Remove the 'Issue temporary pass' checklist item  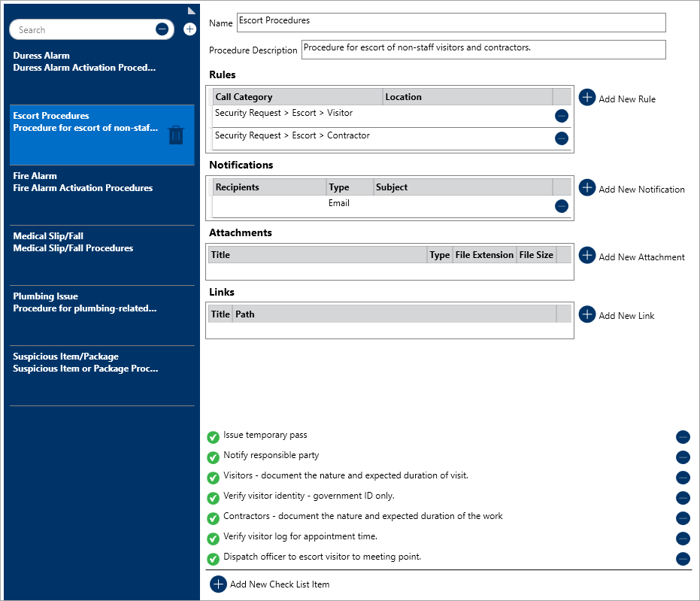coord(683,437)
